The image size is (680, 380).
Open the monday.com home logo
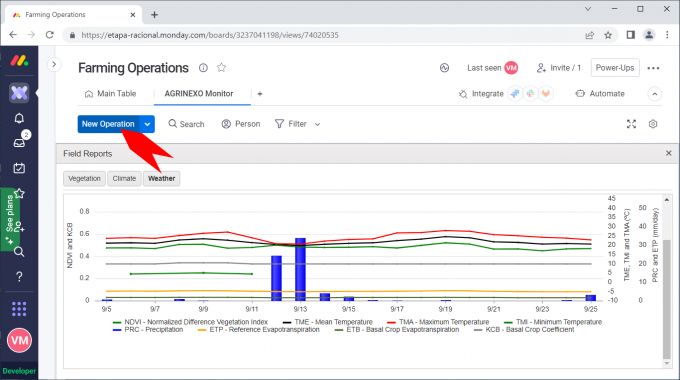click(19, 61)
